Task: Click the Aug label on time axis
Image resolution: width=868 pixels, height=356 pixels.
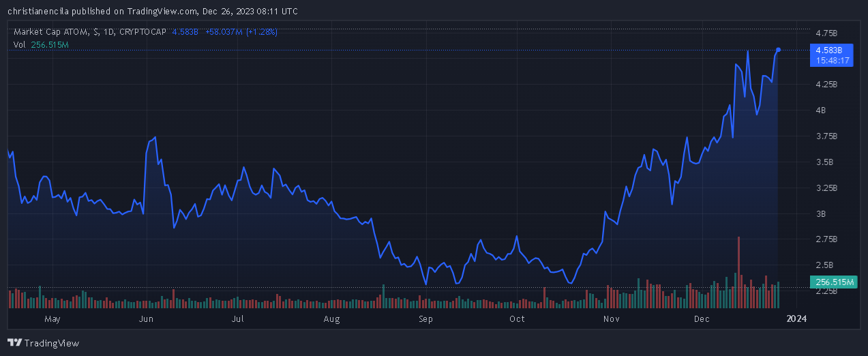Action: [331, 318]
